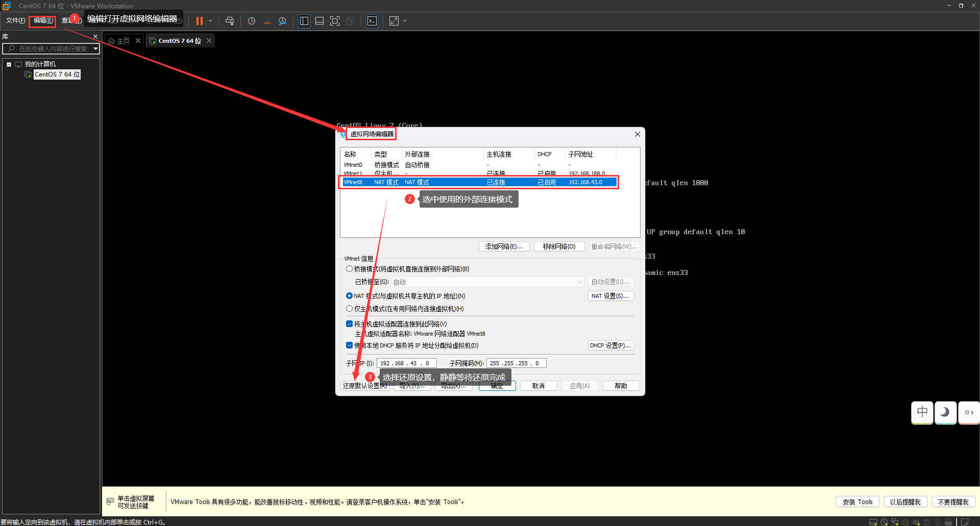
Task: Click 移除网络(O) button
Action: (559, 246)
